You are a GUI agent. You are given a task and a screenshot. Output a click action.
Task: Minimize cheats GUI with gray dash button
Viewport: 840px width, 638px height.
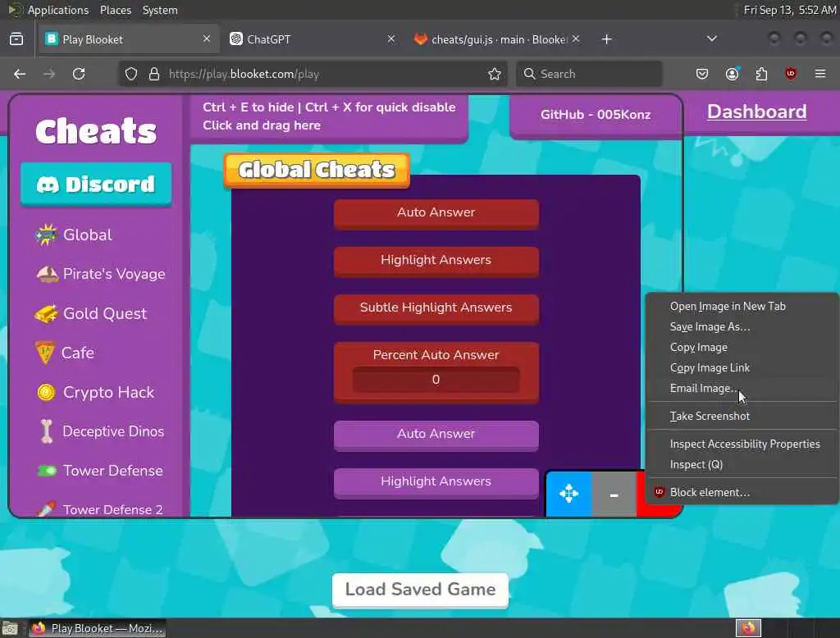[614, 494]
